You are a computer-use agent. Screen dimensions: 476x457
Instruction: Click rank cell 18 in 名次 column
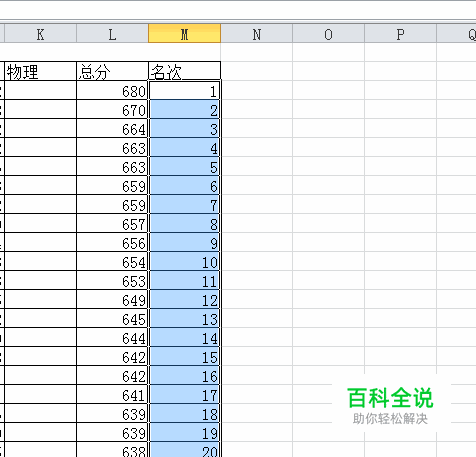184,413
